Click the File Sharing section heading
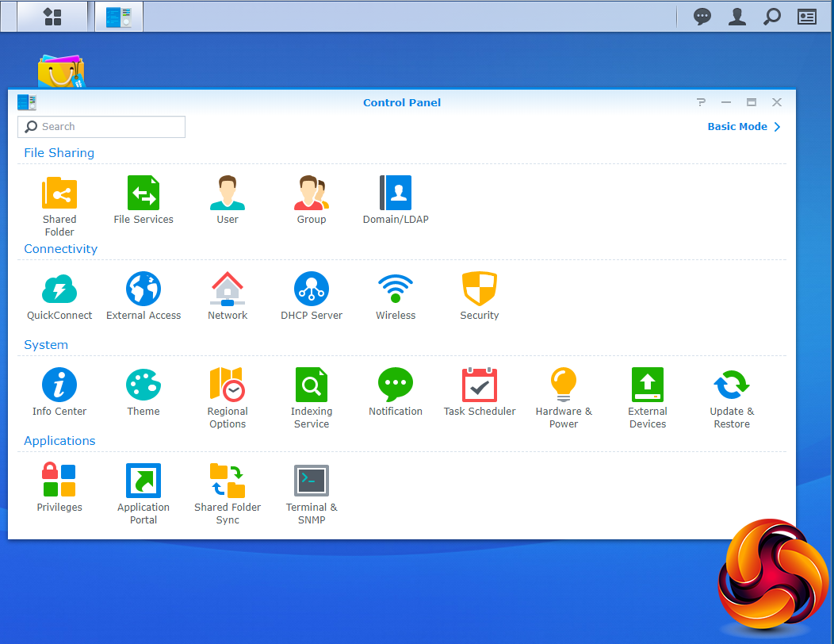Viewport: 834px width, 644px height. point(59,153)
